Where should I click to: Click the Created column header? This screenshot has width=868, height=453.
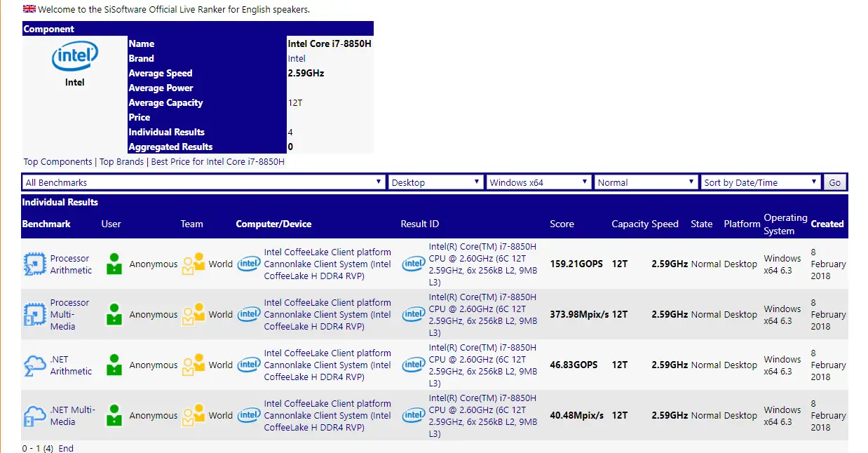coord(827,224)
